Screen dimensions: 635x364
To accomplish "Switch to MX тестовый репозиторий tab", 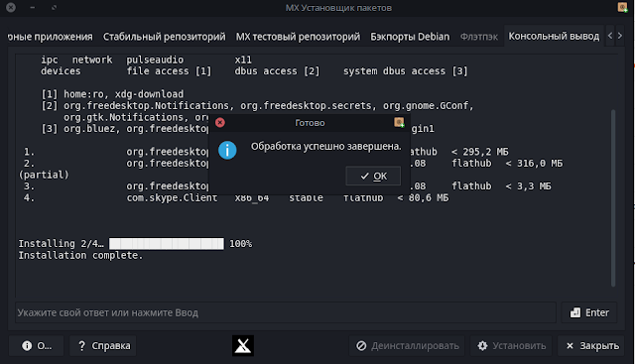I will click(x=298, y=37).
